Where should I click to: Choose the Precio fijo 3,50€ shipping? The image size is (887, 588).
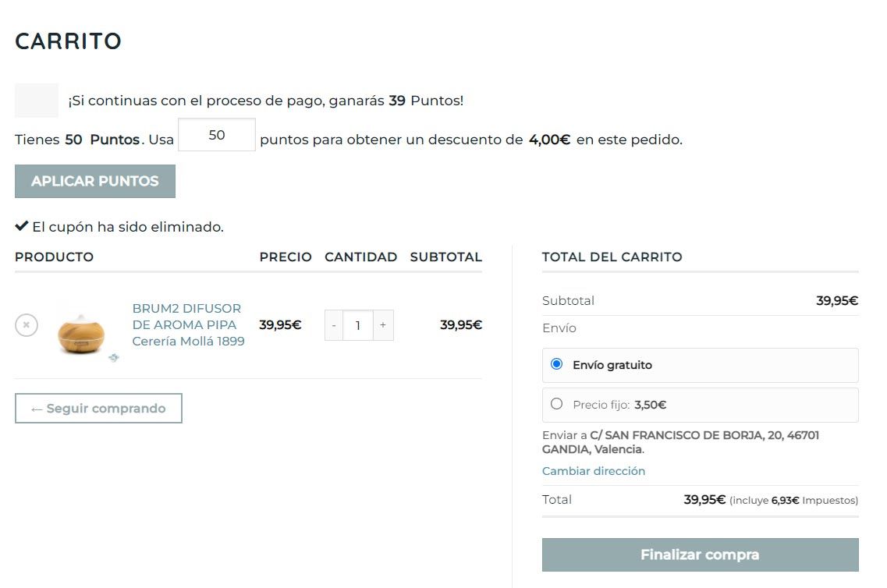[556, 404]
